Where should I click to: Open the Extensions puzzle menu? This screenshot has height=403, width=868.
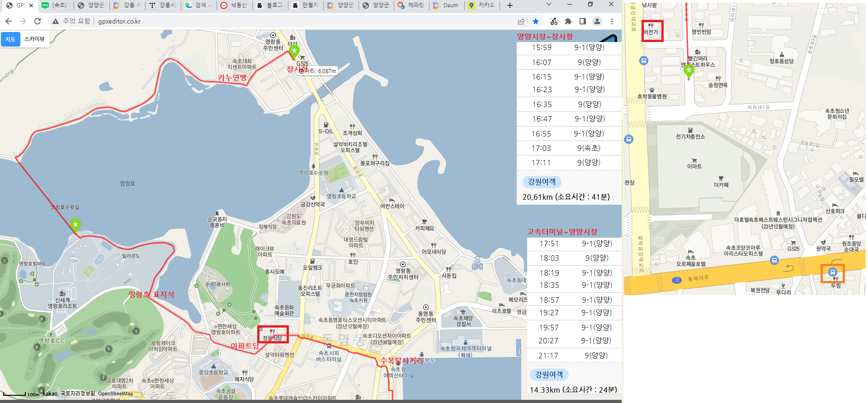(568, 21)
